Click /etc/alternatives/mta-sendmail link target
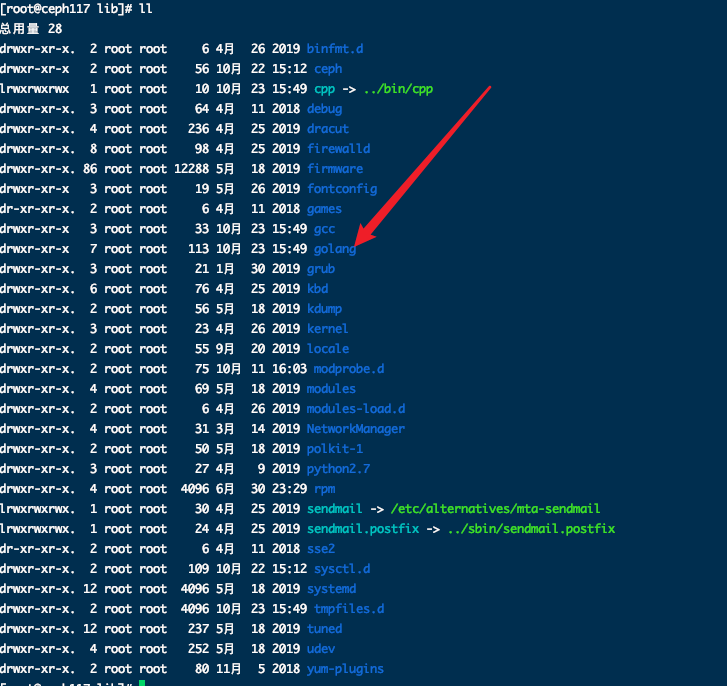 (x=495, y=508)
